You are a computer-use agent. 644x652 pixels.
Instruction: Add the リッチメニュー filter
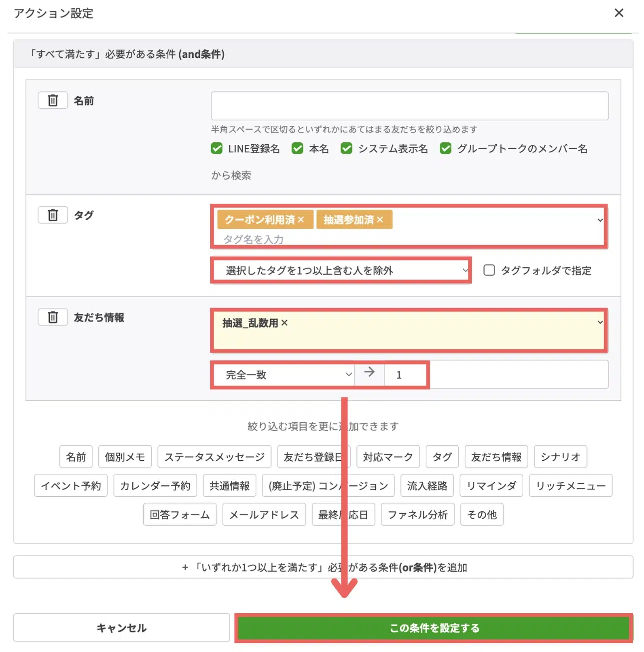571,486
